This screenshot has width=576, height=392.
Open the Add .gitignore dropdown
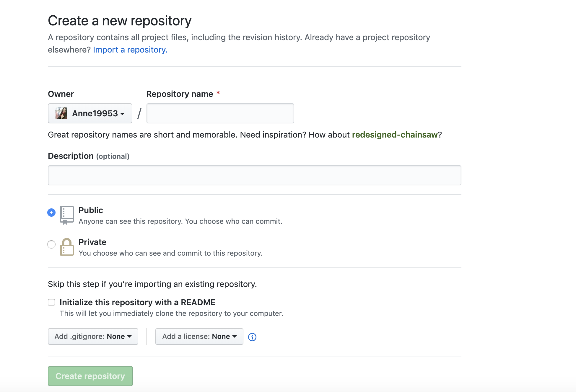click(x=93, y=337)
